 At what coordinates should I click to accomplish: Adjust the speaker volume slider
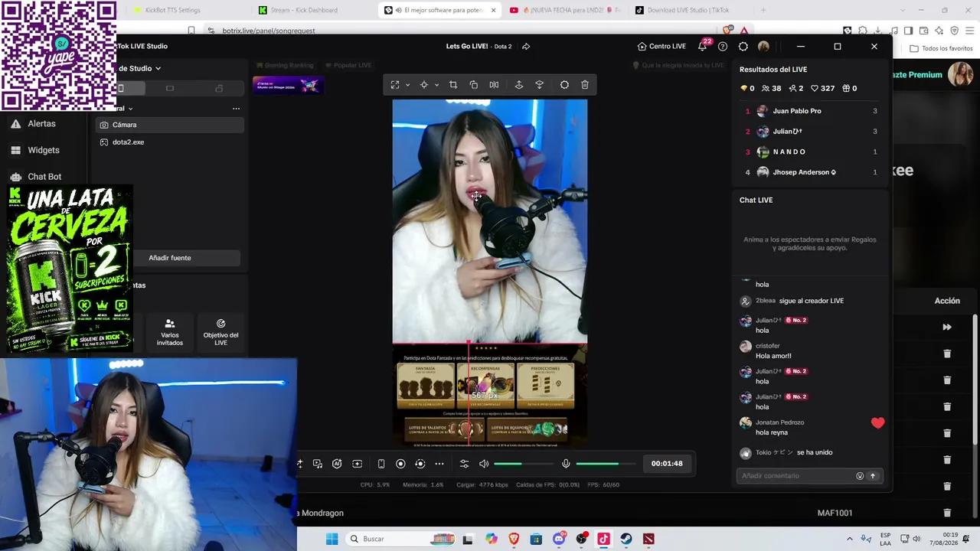coord(524,464)
